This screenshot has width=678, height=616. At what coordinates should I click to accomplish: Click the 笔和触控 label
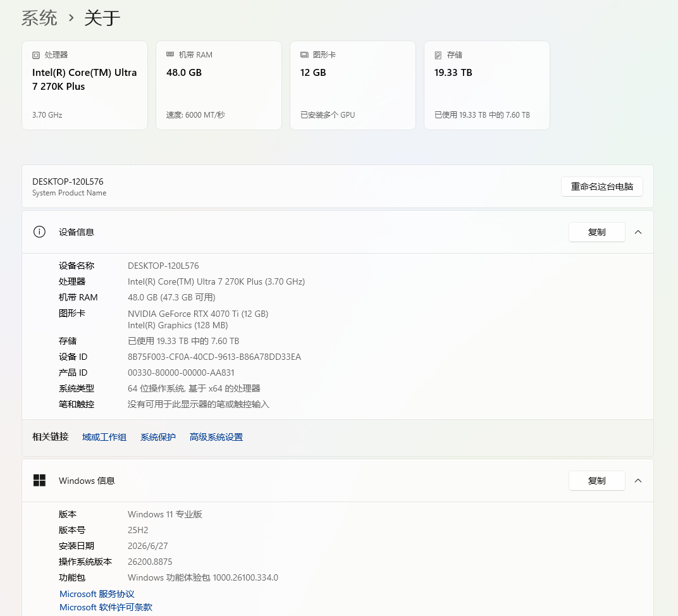[77, 404]
